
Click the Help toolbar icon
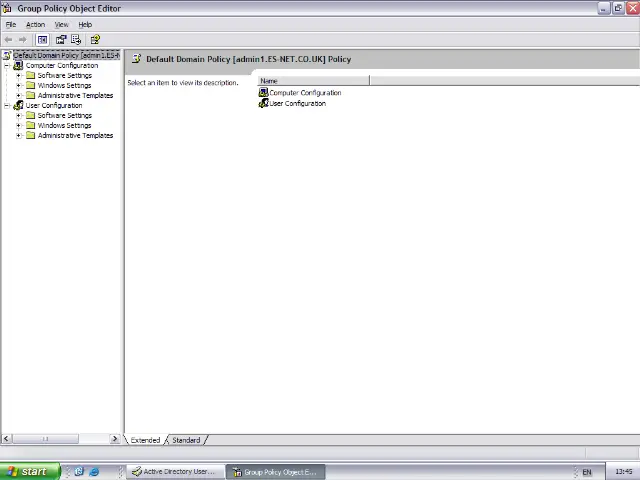[x=95, y=40]
